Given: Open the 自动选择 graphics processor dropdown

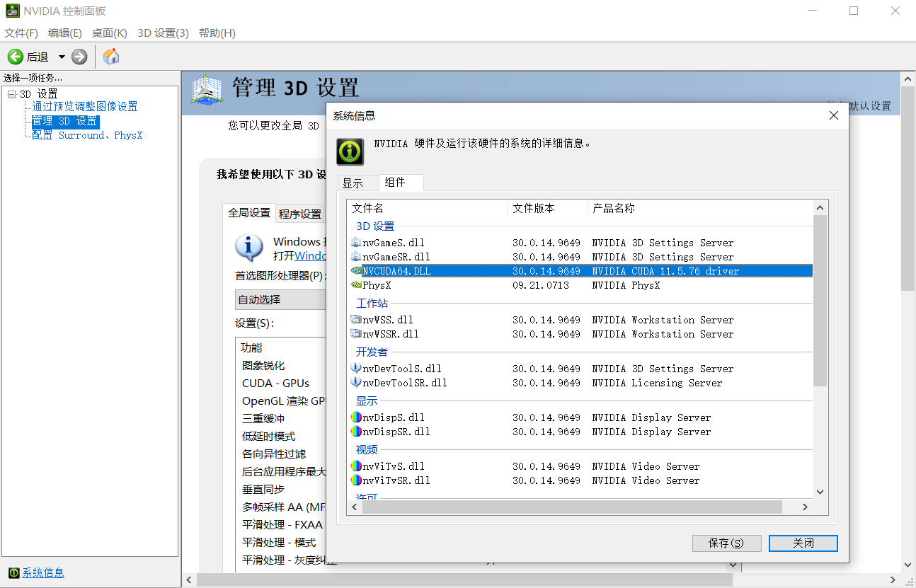Looking at the screenshot, I should click(281, 300).
